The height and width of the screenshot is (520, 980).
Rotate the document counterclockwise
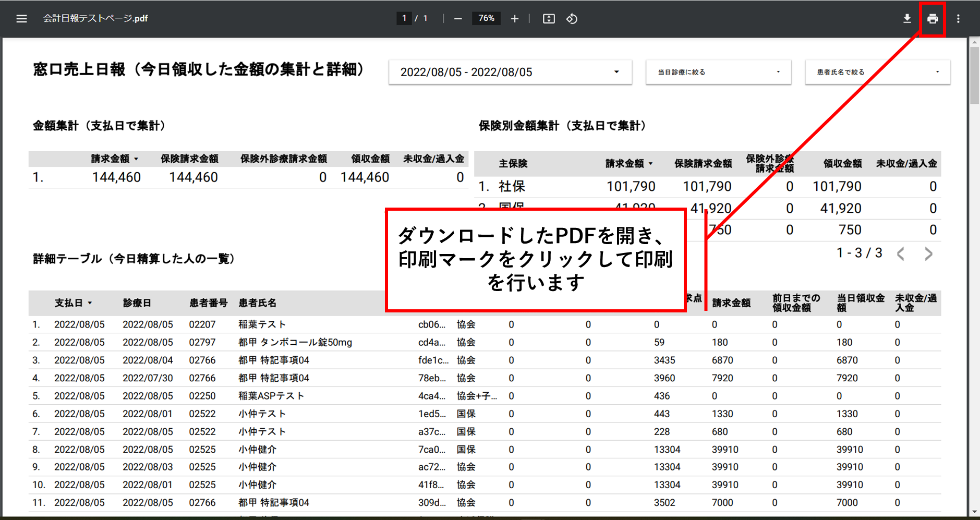(572, 19)
